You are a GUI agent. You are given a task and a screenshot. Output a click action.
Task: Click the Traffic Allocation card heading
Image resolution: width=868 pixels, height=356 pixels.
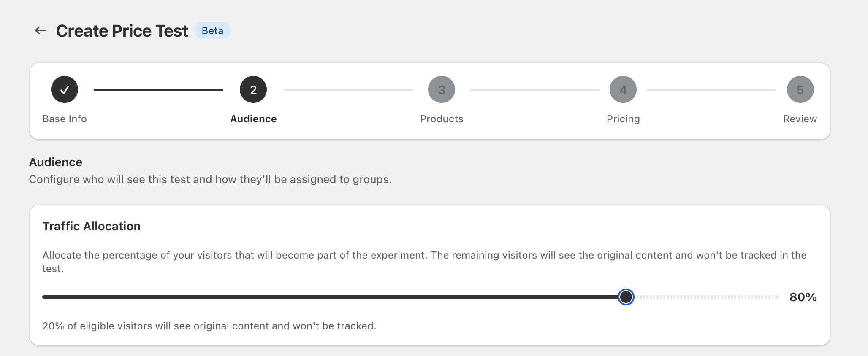92,227
